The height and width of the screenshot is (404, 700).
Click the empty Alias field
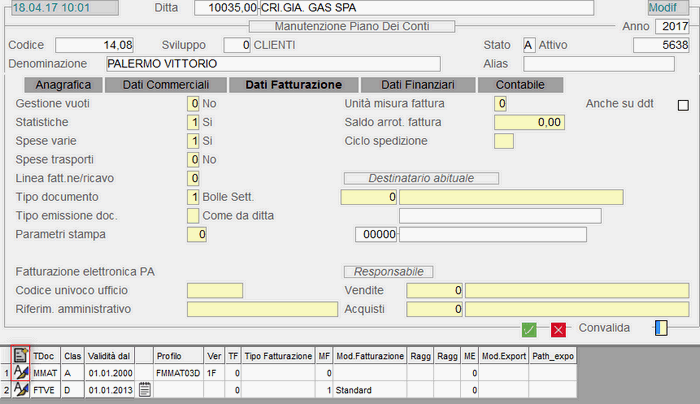tap(599, 64)
